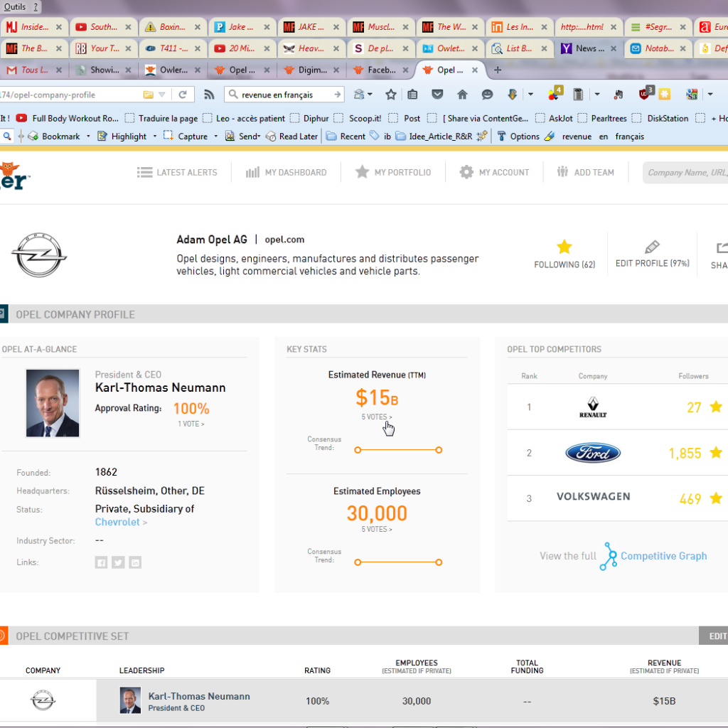Click the Renault logo in top competitors

[593, 407]
